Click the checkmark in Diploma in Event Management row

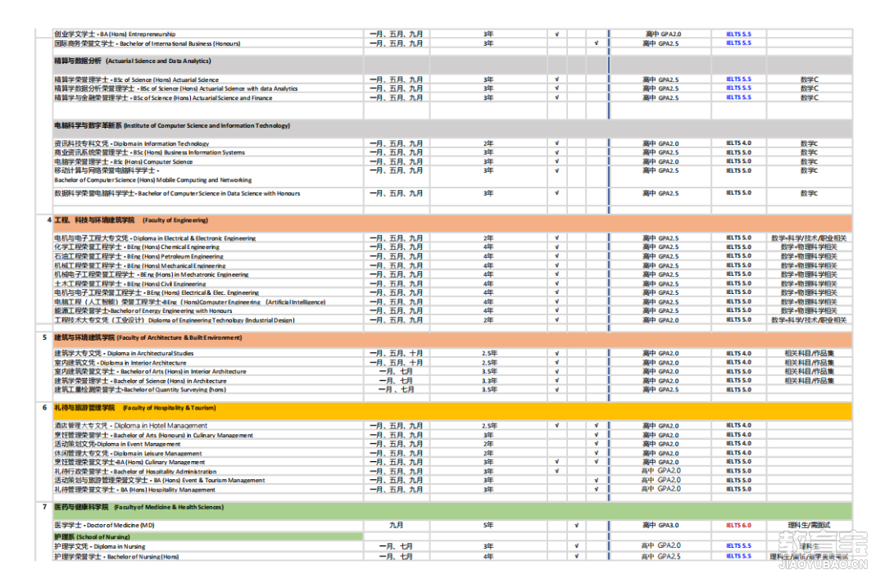596,444
